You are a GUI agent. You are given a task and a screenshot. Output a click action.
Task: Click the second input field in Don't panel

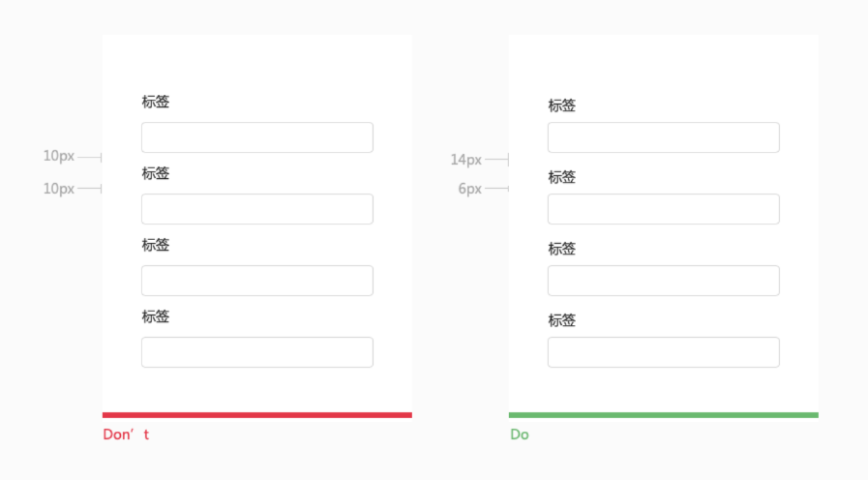click(256, 209)
